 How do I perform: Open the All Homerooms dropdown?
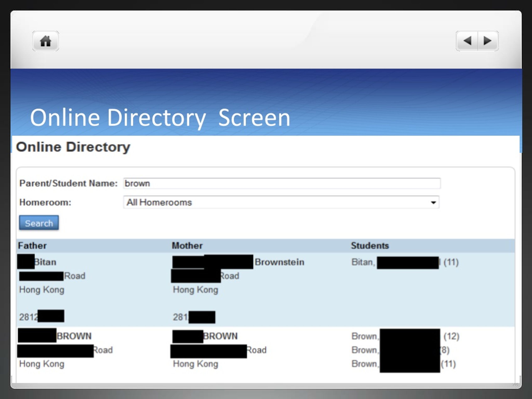click(x=281, y=202)
